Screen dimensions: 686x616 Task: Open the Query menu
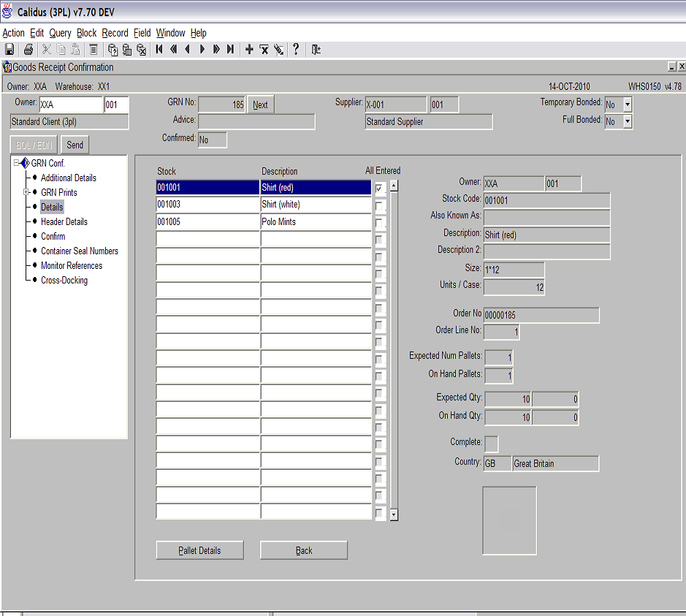60,33
